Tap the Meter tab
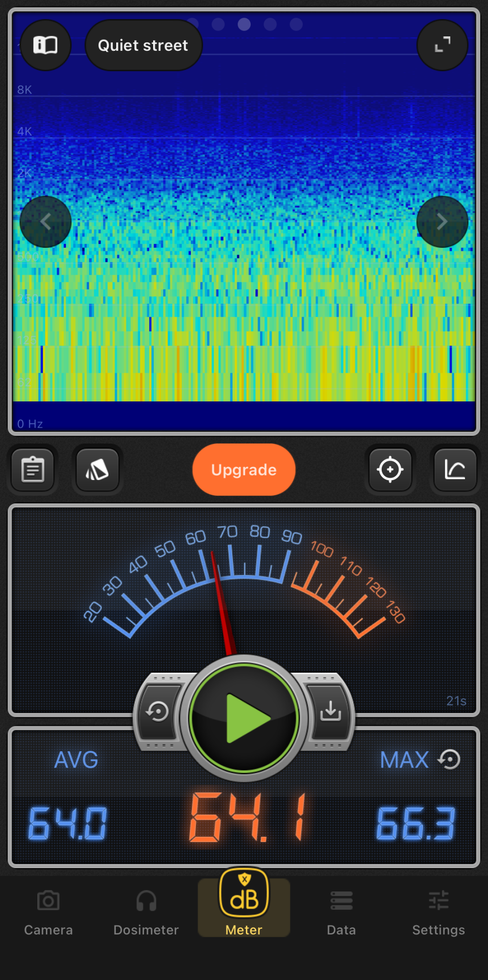The image size is (488, 980). (244, 904)
